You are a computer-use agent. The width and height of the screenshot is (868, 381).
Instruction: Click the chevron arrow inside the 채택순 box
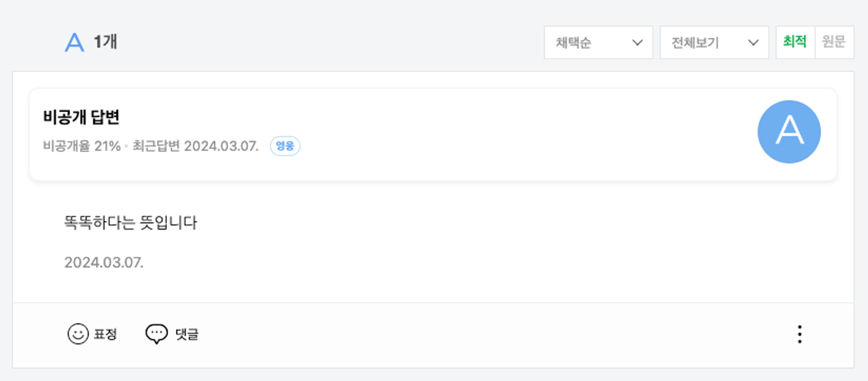click(x=638, y=42)
